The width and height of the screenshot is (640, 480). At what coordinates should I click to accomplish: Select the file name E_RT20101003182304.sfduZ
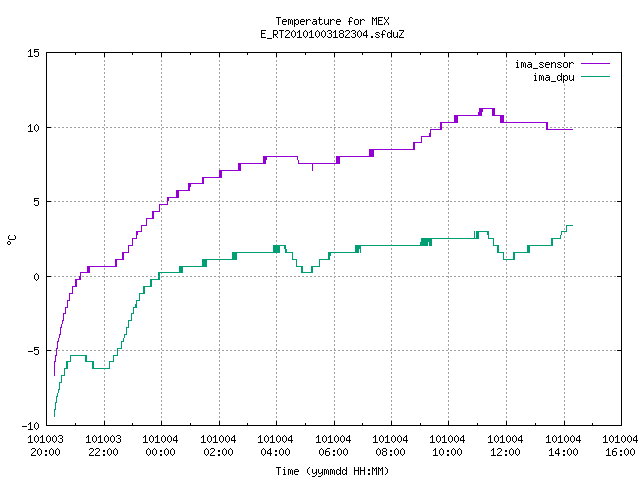332,34
